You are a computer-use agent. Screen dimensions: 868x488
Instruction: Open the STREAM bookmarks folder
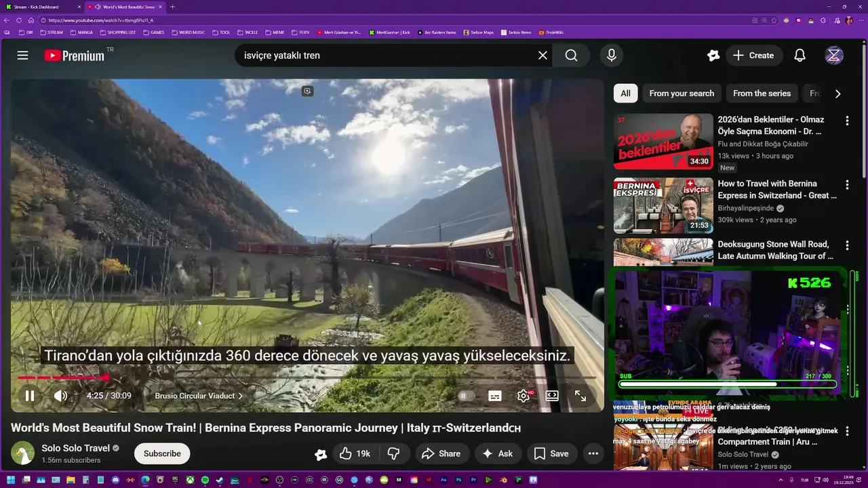coord(52,32)
